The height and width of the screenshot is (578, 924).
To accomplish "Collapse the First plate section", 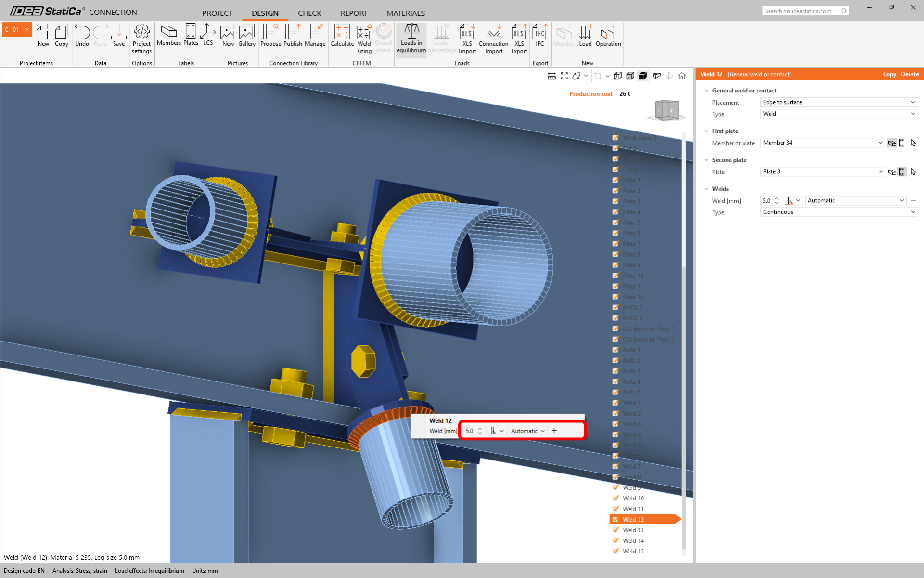I will pos(706,131).
